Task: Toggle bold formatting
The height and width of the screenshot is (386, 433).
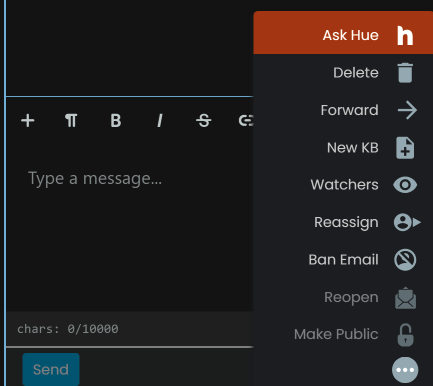Action: click(116, 120)
